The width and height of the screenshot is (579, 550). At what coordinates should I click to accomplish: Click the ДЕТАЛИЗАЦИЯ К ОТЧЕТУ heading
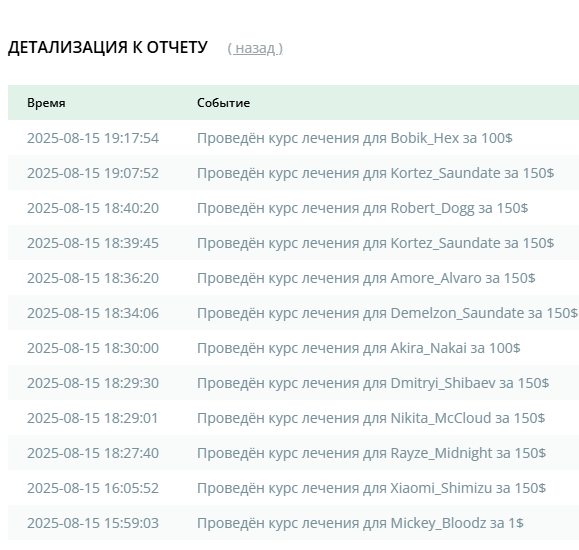click(x=108, y=47)
